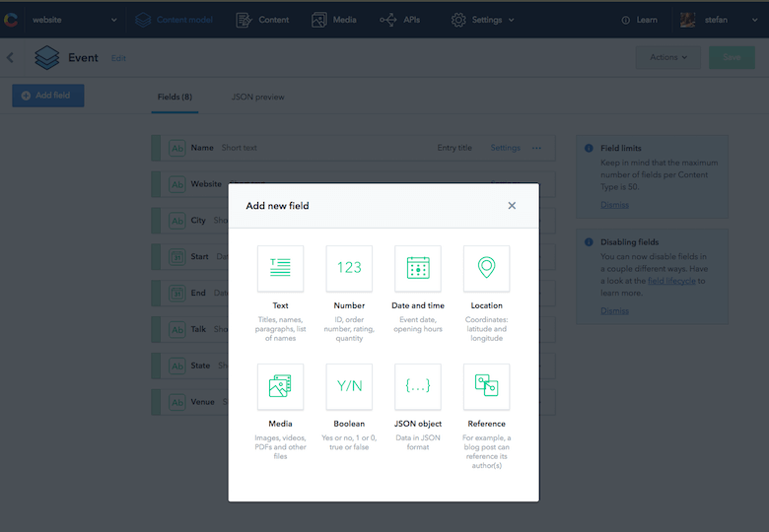
Task: Choose the Number field type icon
Action: (349, 269)
